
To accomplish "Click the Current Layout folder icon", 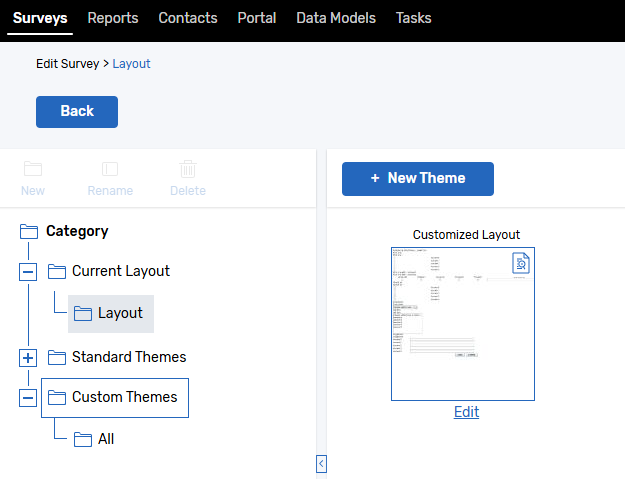I will tap(56, 271).
